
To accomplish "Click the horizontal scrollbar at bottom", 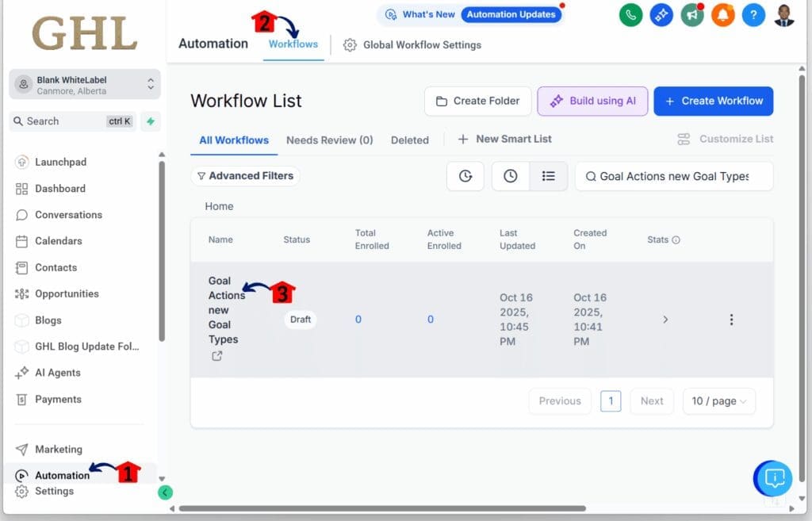I will (x=381, y=508).
